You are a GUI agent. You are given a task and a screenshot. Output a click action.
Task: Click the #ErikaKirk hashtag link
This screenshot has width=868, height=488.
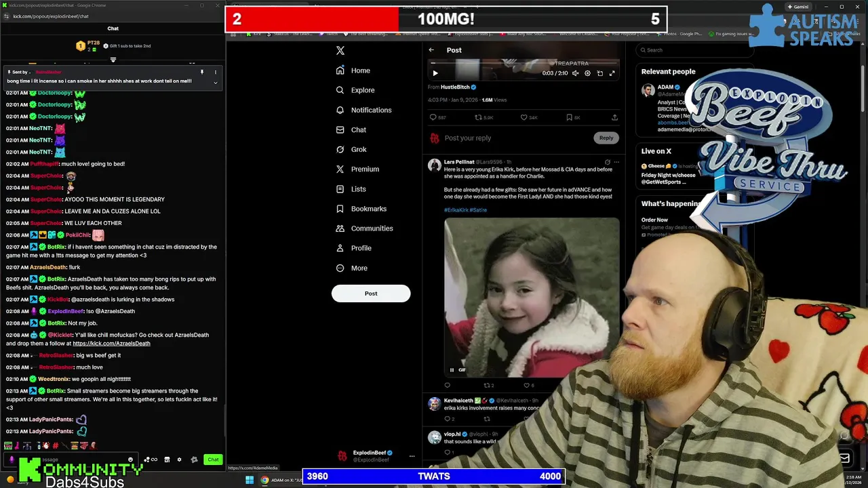coord(456,210)
